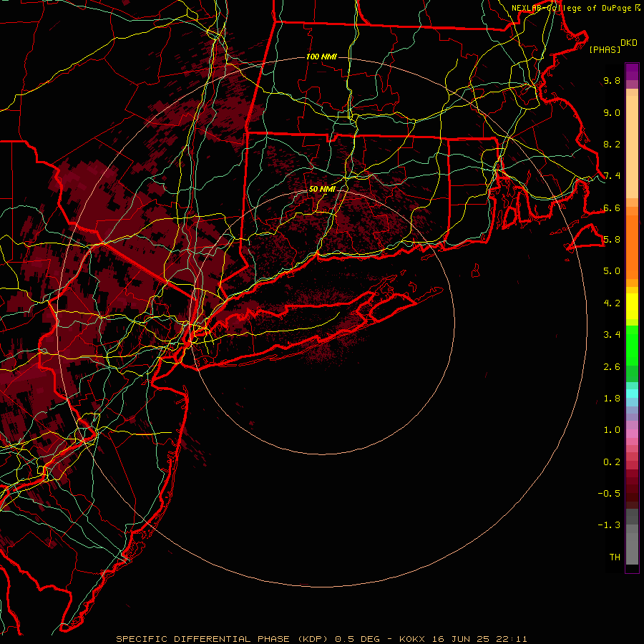Screen dimensions: 644x644
Task: Click the 50 NMI range ring label
Action: pos(322,189)
